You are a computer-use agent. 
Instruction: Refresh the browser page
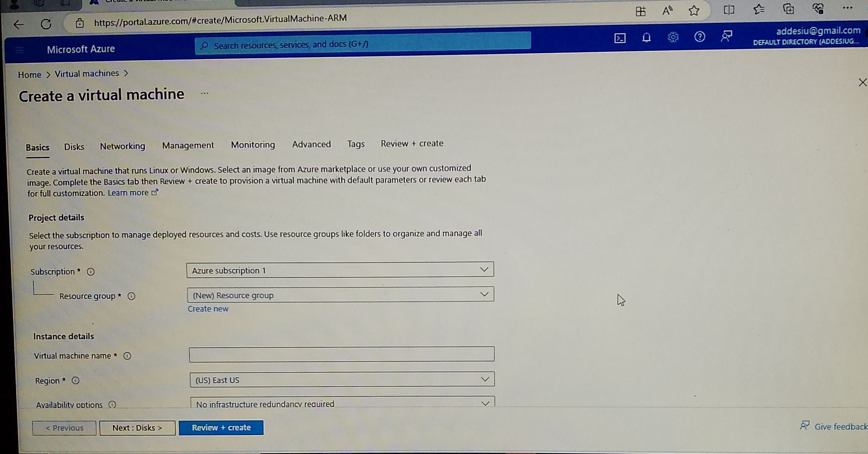pyautogui.click(x=46, y=24)
